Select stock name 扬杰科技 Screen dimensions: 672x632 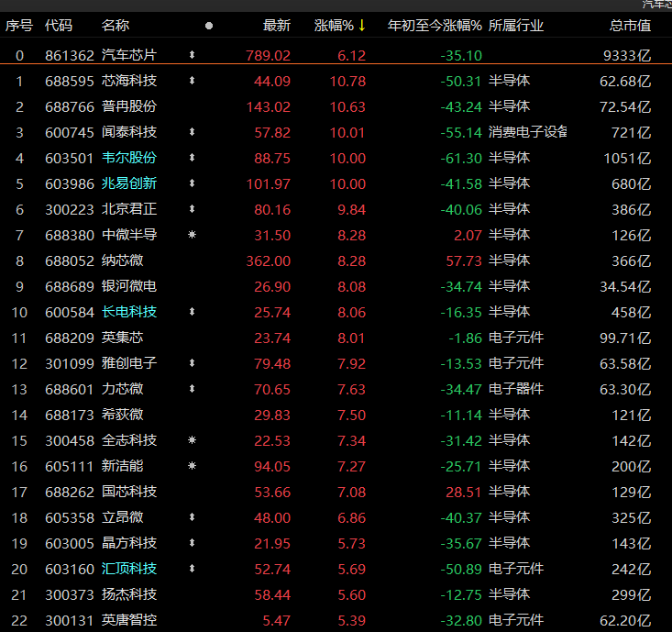(x=129, y=594)
